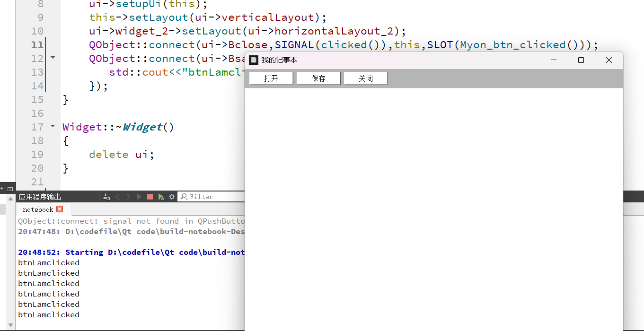
Task: Collapse the code fold at line 12
Action: pyautogui.click(x=53, y=58)
